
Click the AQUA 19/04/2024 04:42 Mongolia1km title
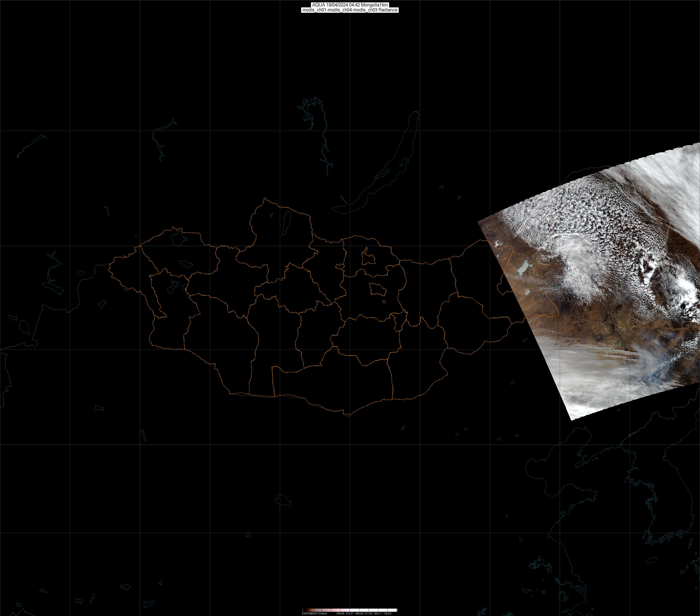[x=350, y=5]
